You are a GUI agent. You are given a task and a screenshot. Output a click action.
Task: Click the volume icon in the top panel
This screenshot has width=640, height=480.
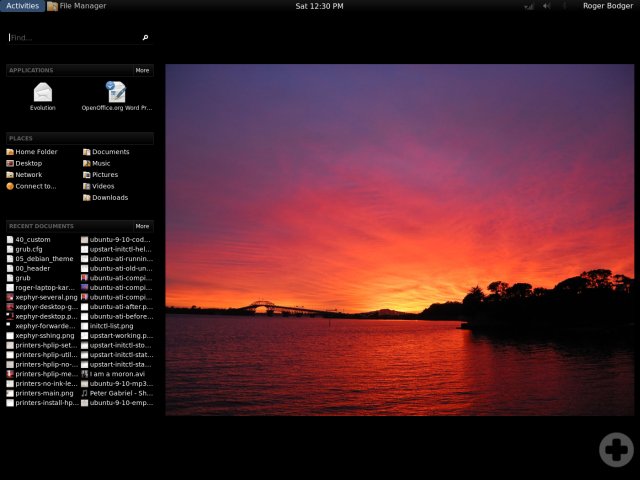tap(547, 6)
